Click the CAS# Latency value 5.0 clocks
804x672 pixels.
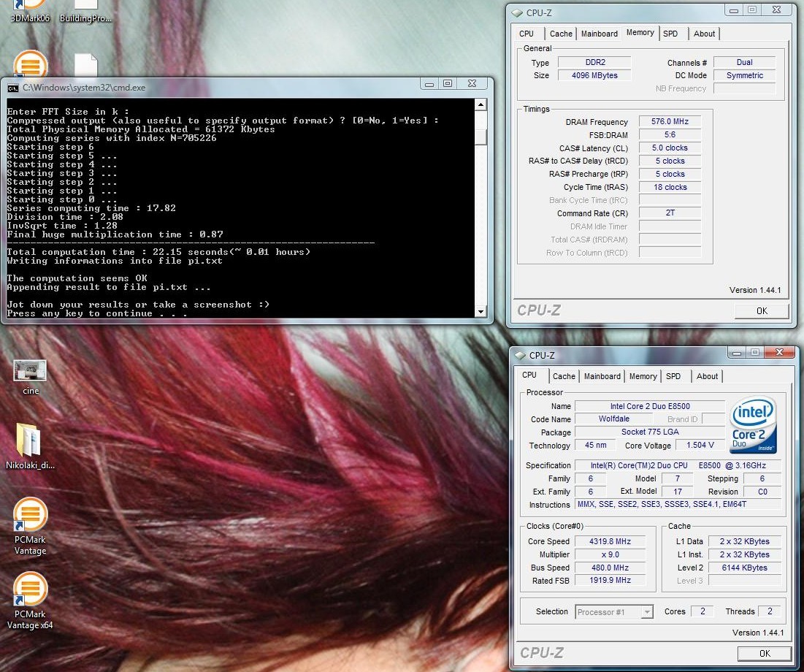pyautogui.click(x=670, y=148)
